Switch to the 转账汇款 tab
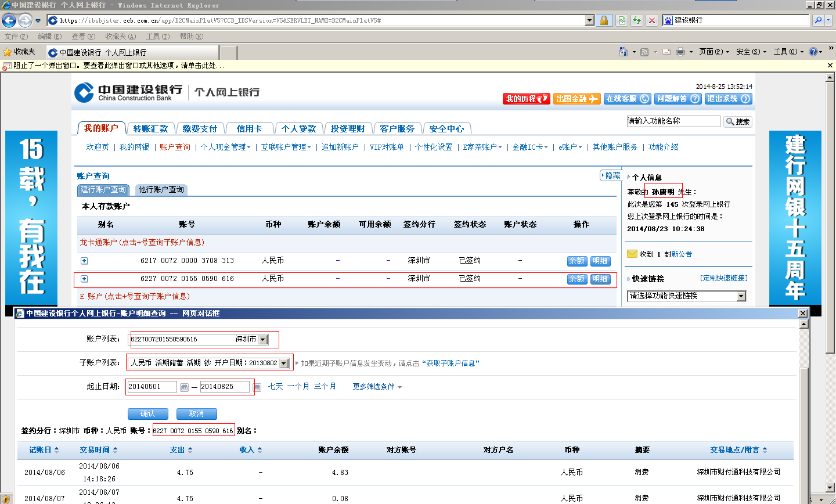 pyautogui.click(x=150, y=128)
